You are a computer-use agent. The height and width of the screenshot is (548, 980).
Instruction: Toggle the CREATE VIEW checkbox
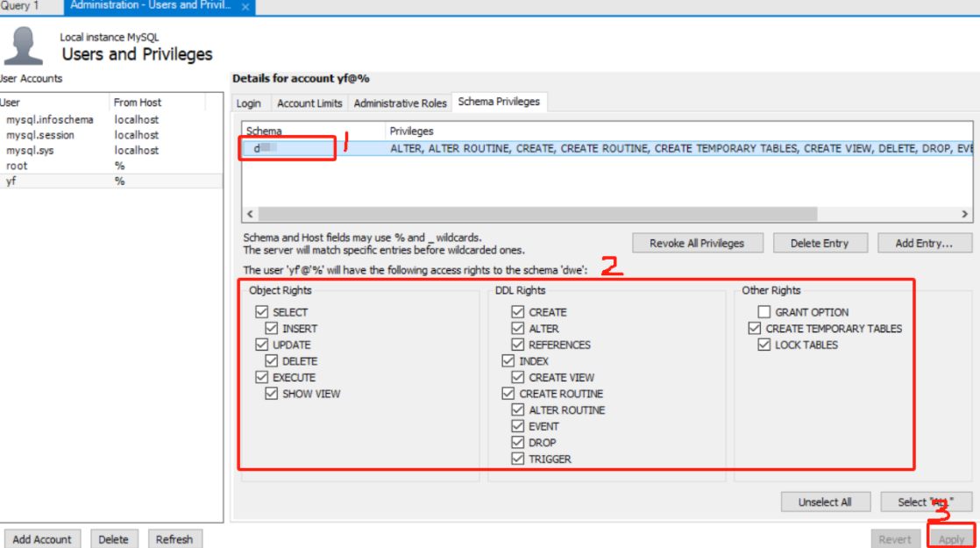[517, 377]
